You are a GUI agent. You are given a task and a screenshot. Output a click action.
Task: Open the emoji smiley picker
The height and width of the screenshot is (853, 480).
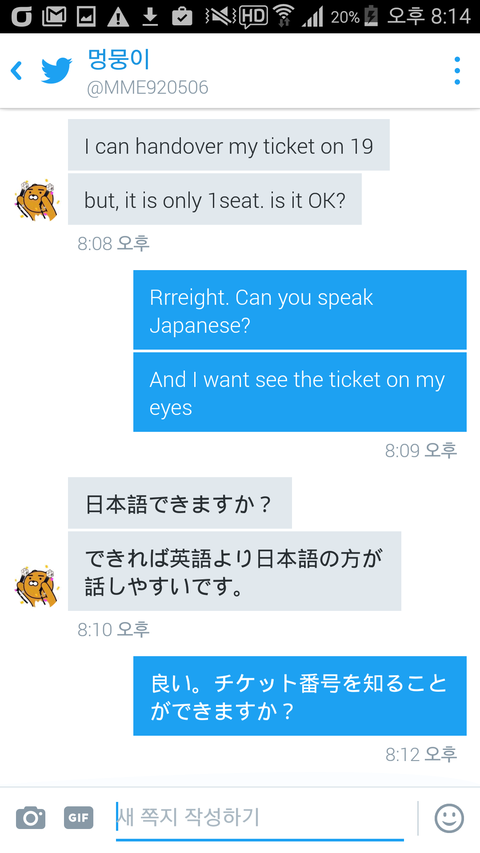(450, 818)
